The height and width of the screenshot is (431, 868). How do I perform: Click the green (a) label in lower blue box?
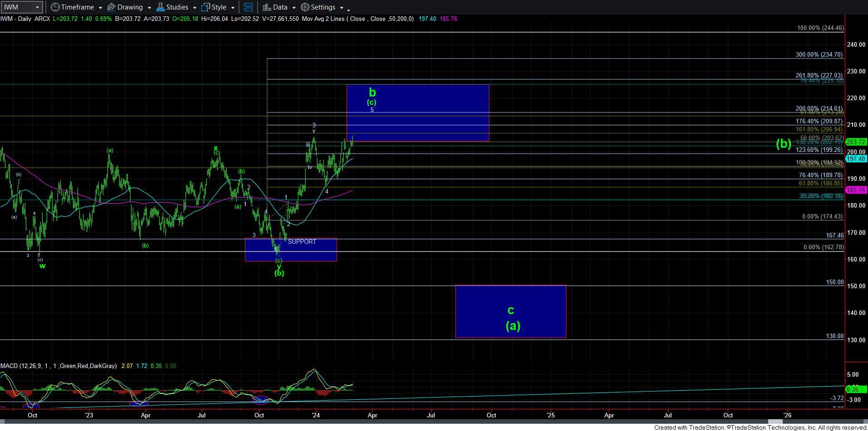tap(513, 325)
